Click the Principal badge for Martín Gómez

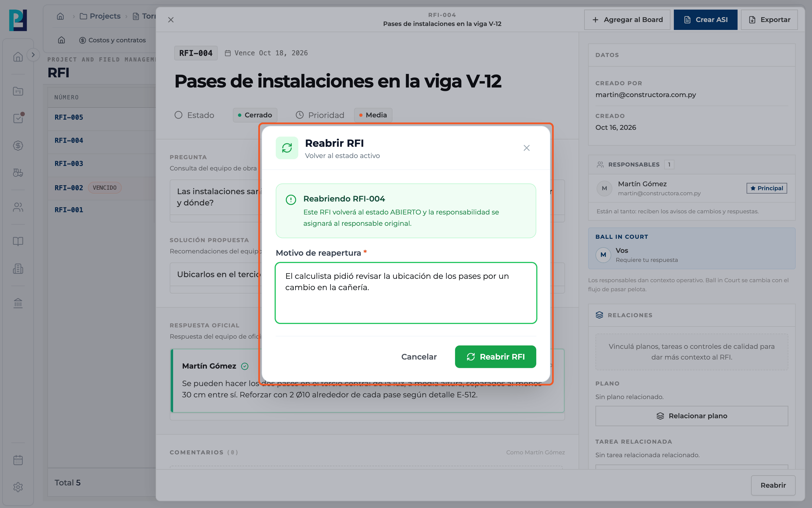(x=767, y=188)
